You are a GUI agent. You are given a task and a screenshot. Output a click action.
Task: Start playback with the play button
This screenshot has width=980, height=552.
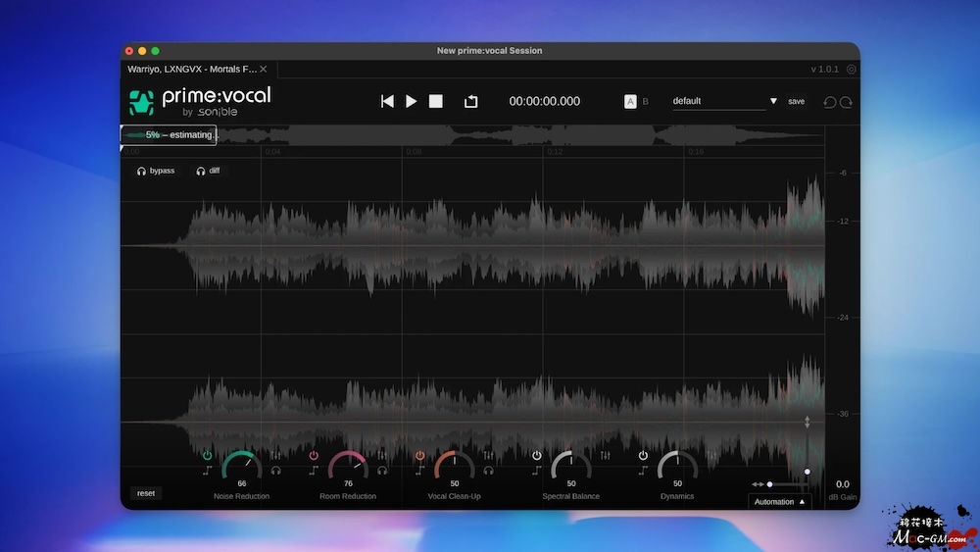(411, 101)
